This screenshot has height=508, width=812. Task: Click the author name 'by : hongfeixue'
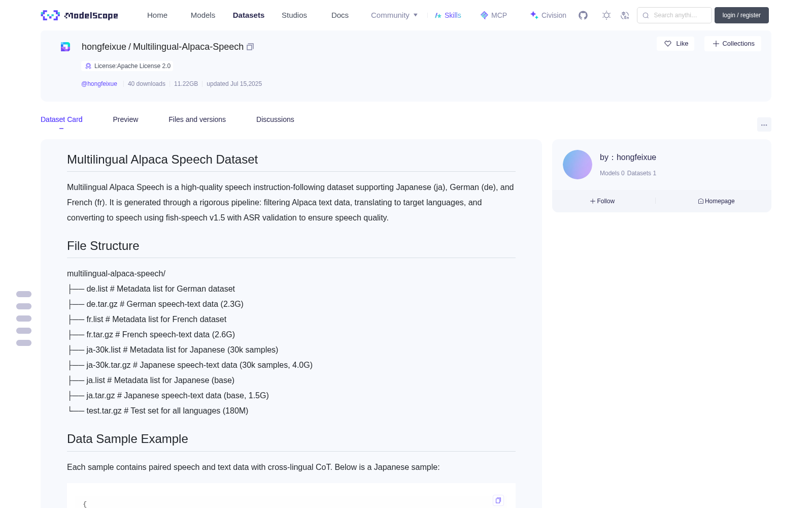628,157
